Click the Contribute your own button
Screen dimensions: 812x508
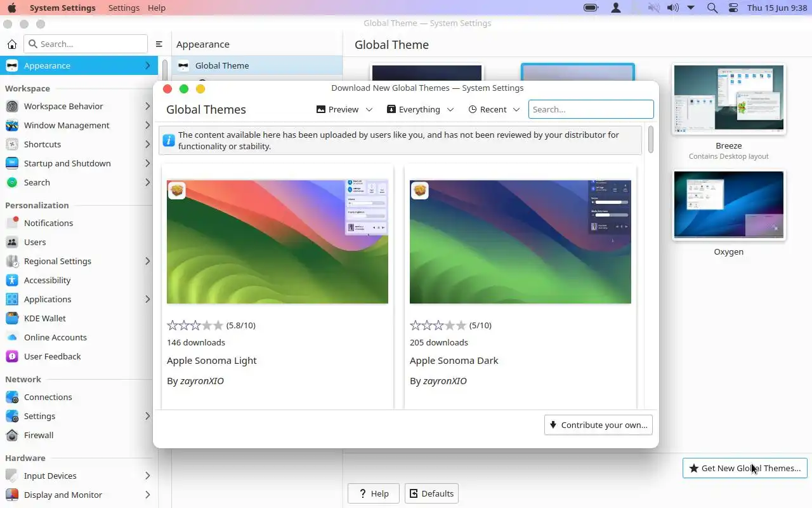tap(598, 425)
